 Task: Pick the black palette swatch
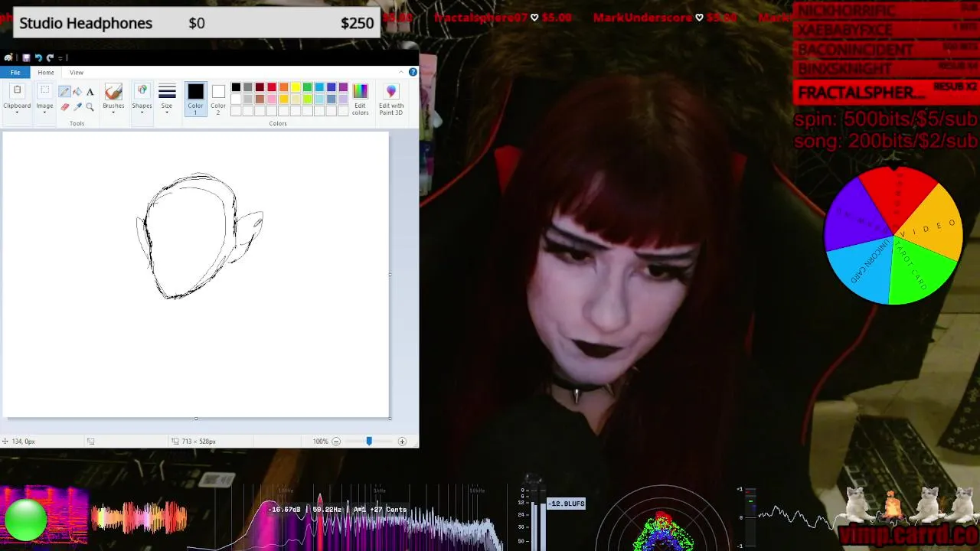(236, 87)
